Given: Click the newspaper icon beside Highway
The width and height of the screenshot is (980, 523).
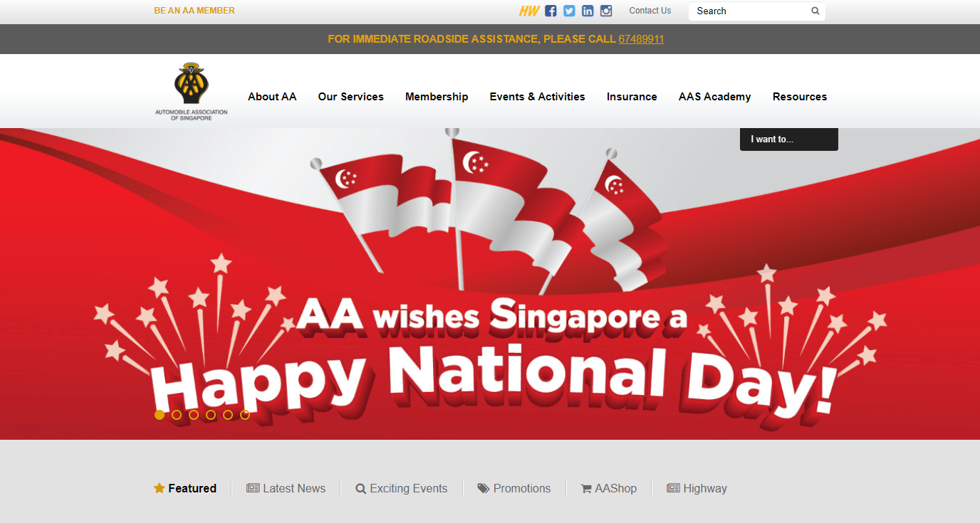Looking at the screenshot, I should [x=673, y=488].
